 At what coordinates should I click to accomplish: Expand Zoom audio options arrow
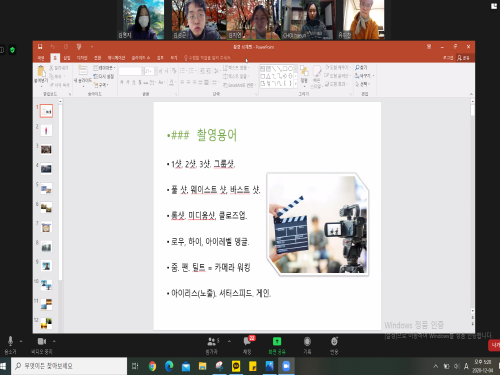pos(21,341)
